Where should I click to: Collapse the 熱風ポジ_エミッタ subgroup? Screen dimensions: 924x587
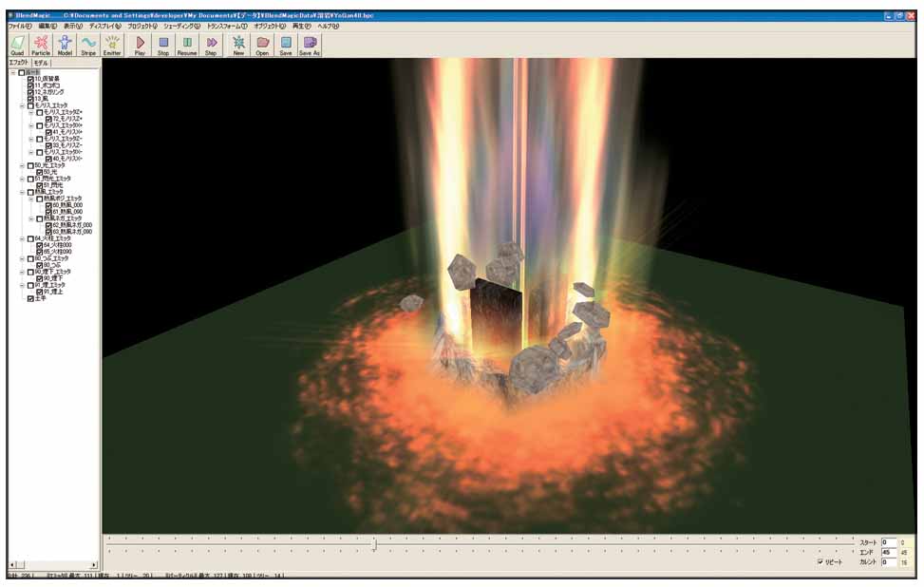(x=31, y=199)
